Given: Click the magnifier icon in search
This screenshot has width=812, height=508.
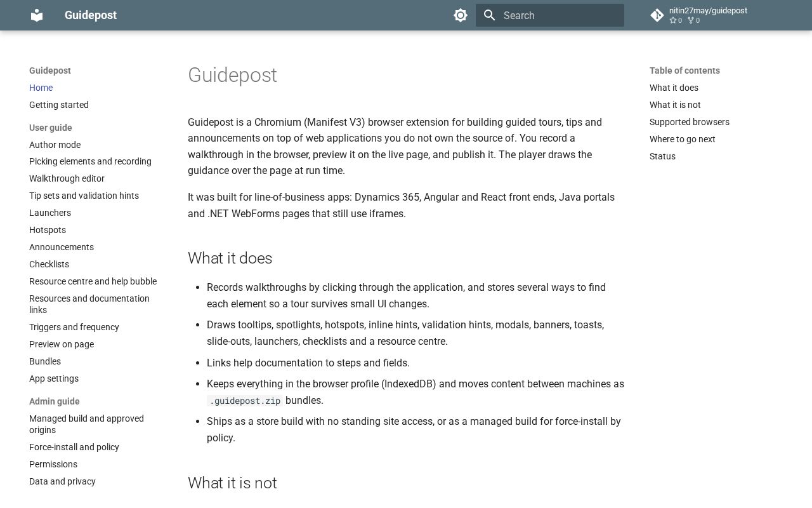Looking at the screenshot, I should coord(489,15).
